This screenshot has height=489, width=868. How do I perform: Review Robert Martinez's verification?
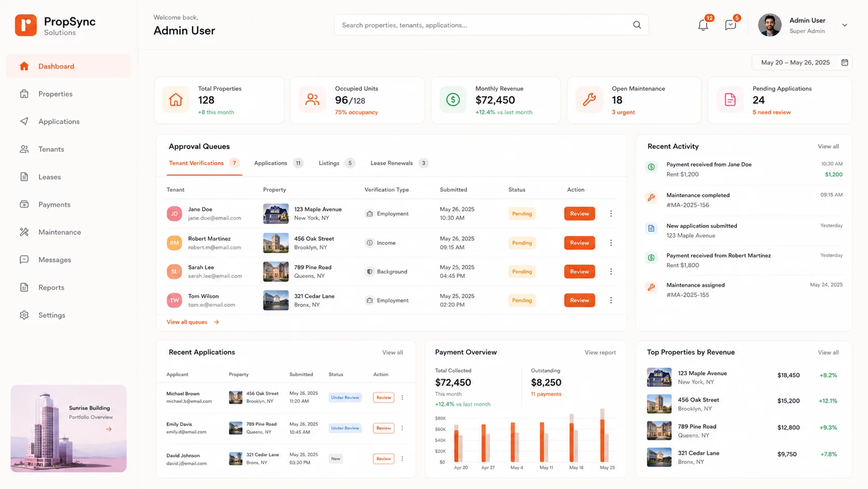click(x=579, y=243)
